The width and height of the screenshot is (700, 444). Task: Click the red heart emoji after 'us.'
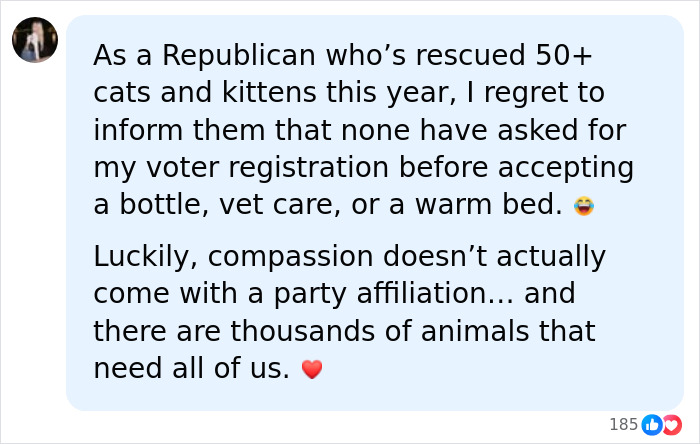tap(312, 369)
